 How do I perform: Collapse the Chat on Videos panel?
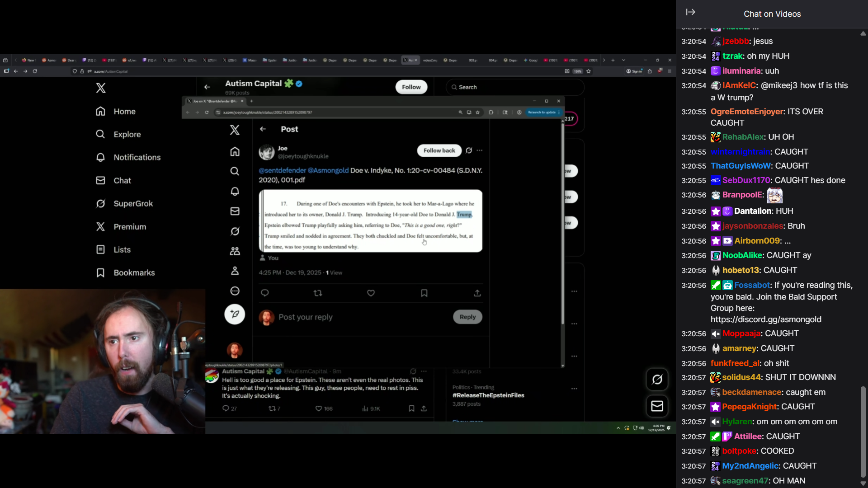[690, 12]
